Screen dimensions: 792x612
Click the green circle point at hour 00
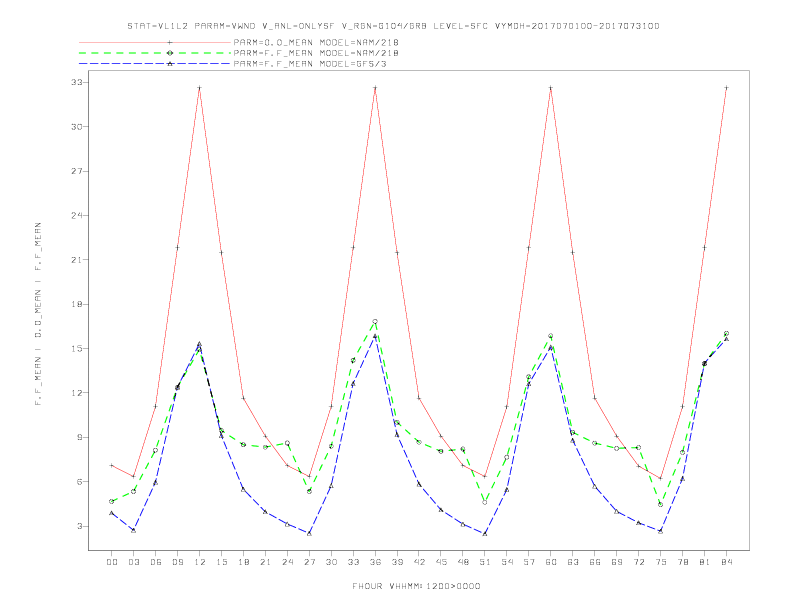tap(112, 501)
